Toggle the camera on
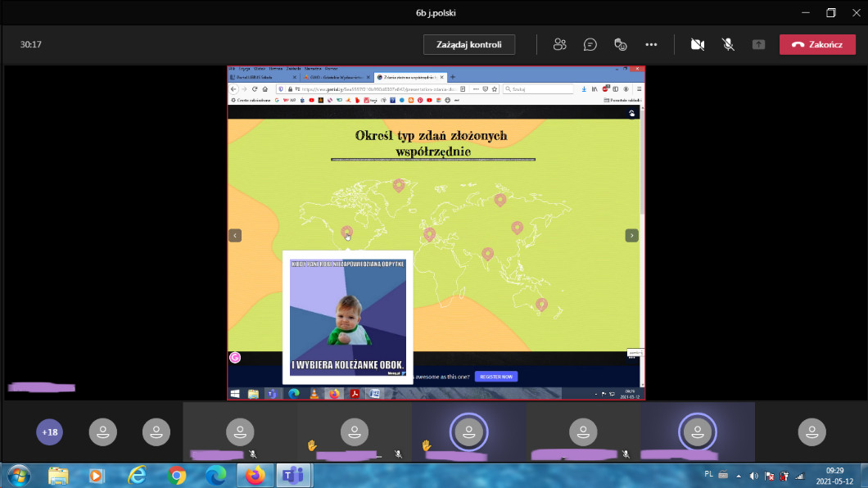Screen dimensions: 868x488 point(698,44)
